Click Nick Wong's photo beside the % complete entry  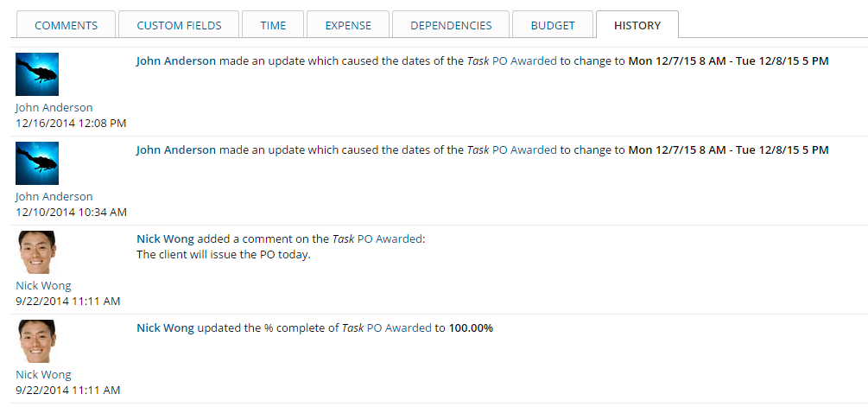[37, 341]
